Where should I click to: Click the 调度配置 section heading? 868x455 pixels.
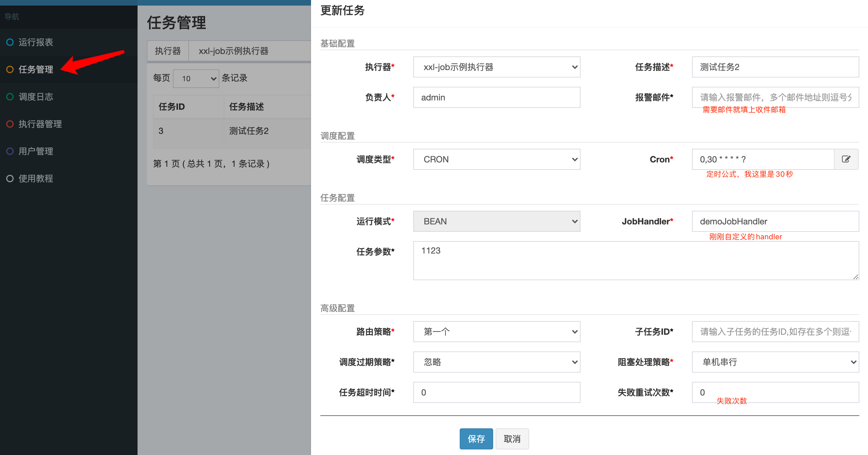337,136
